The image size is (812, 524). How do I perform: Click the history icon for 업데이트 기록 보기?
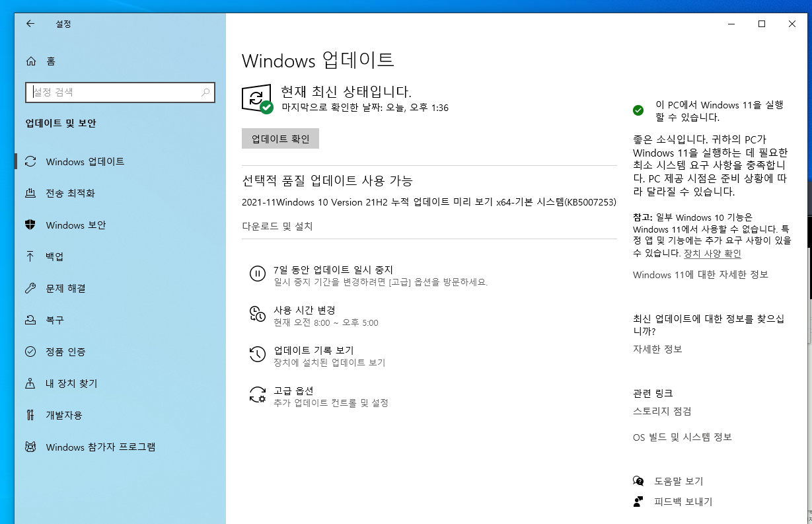[x=257, y=354]
